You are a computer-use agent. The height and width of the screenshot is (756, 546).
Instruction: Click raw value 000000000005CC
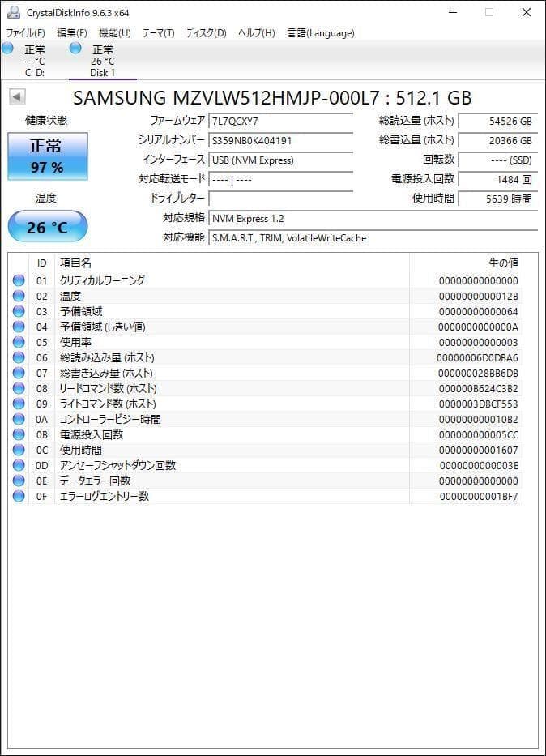click(479, 435)
